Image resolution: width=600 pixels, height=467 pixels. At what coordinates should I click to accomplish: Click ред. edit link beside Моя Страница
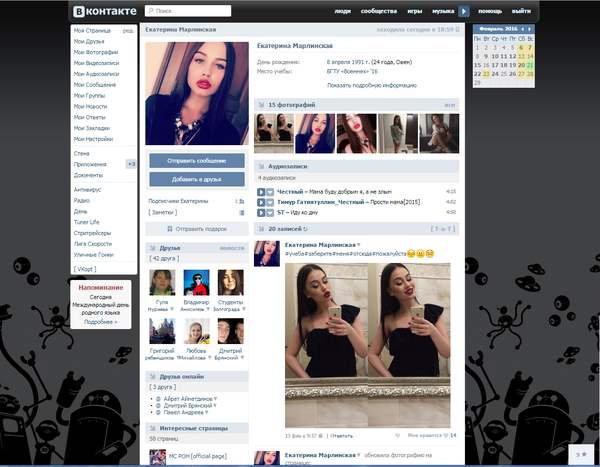tap(128, 31)
